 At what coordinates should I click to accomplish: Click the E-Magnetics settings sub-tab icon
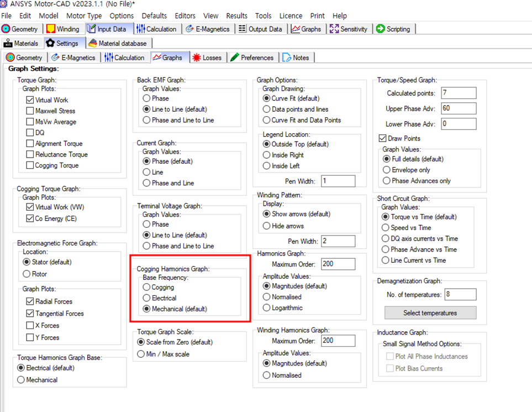[55, 58]
